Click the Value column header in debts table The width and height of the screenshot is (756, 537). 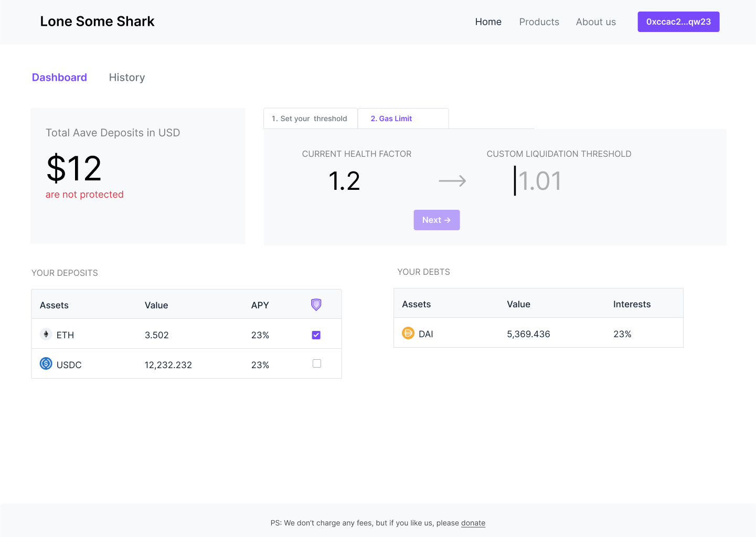click(518, 304)
